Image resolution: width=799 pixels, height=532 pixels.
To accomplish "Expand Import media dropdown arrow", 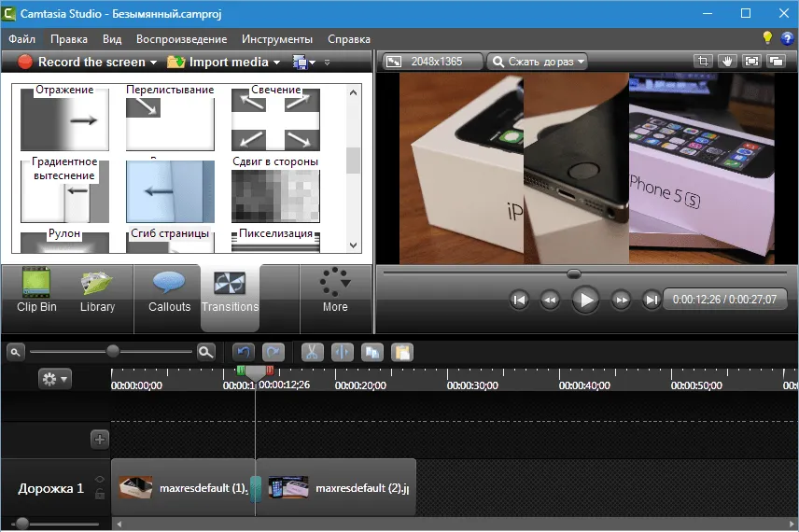I will coord(276,63).
